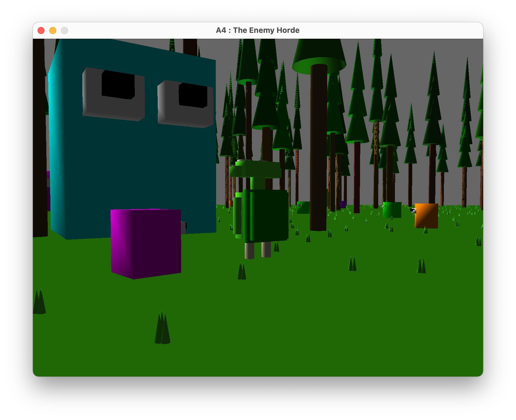The width and height of the screenshot is (516, 420).
Task: Close the Enemy Horde game window
Action: [41, 31]
